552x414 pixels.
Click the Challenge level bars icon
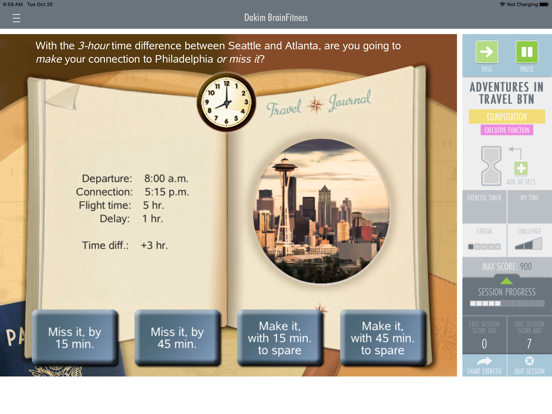click(x=528, y=244)
